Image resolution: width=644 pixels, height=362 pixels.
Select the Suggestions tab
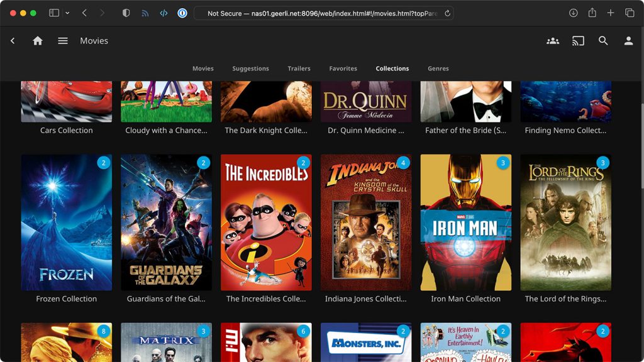click(x=250, y=69)
